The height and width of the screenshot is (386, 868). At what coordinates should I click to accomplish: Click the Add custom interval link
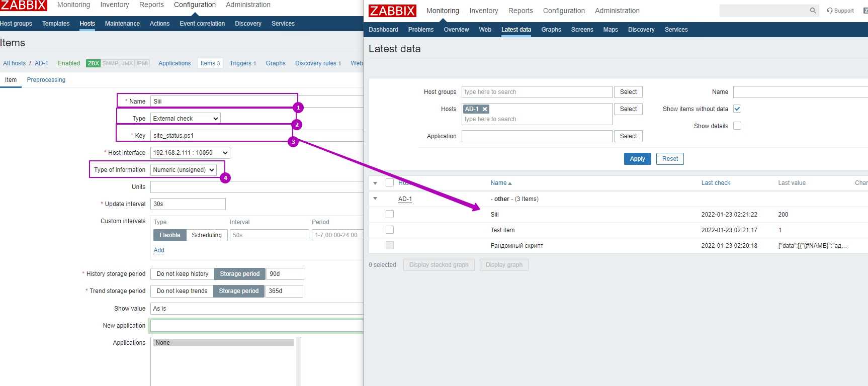(x=159, y=250)
